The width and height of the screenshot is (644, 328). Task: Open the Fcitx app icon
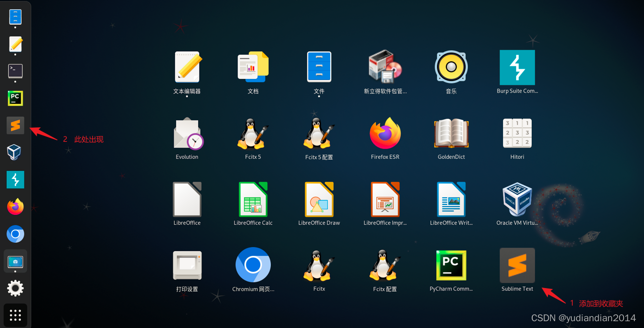tap(319, 265)
